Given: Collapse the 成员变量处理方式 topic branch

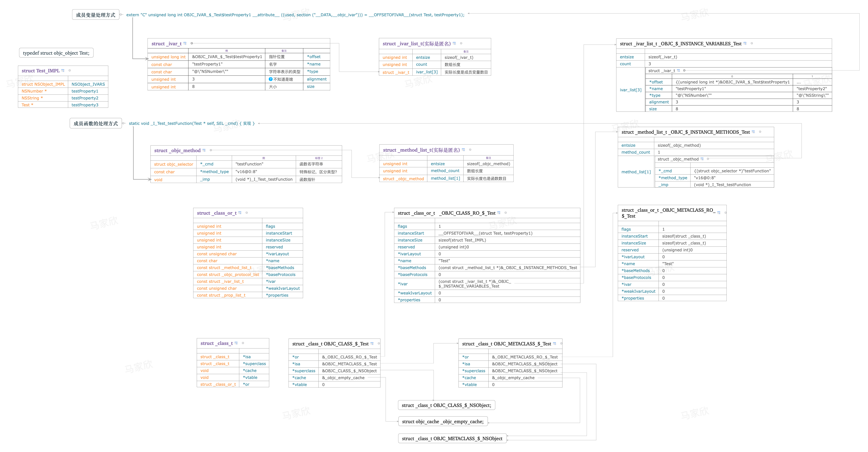Looking at the screenshot, I should click(121, 15).
